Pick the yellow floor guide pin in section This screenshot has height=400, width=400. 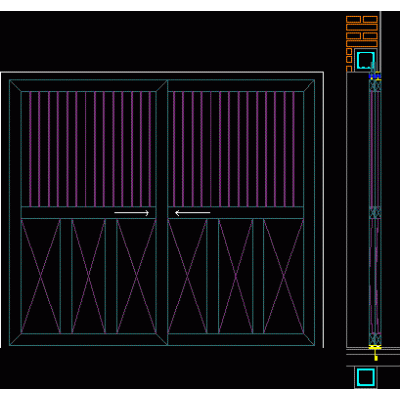tap(376, 353)
